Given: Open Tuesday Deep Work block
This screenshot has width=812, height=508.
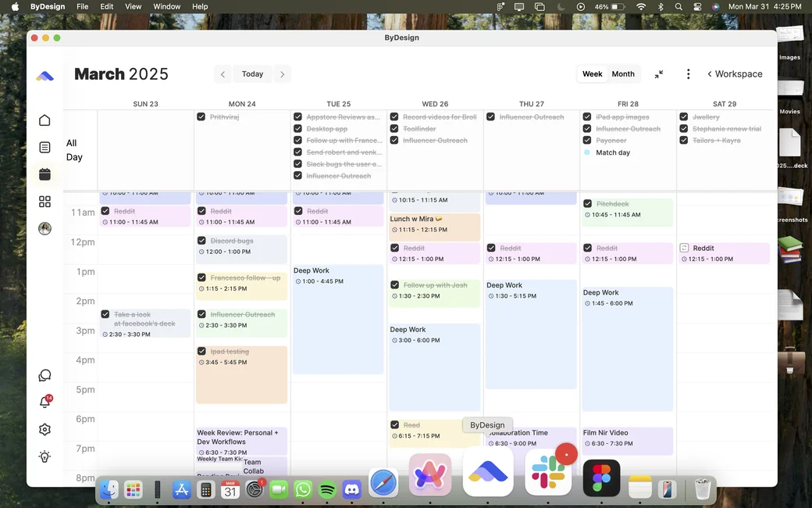Looking at the screenshot, I should pos(338,320).
